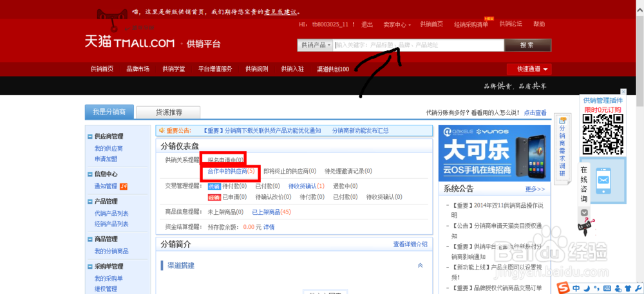Open the phone mail icon widget
644x294 pixels.
click(603, 179)
